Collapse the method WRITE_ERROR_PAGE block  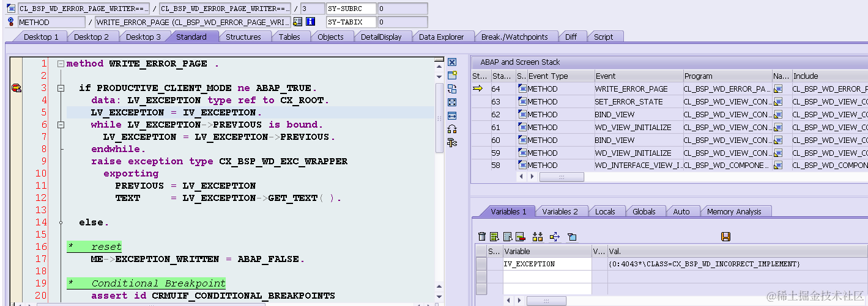[61, 64]
